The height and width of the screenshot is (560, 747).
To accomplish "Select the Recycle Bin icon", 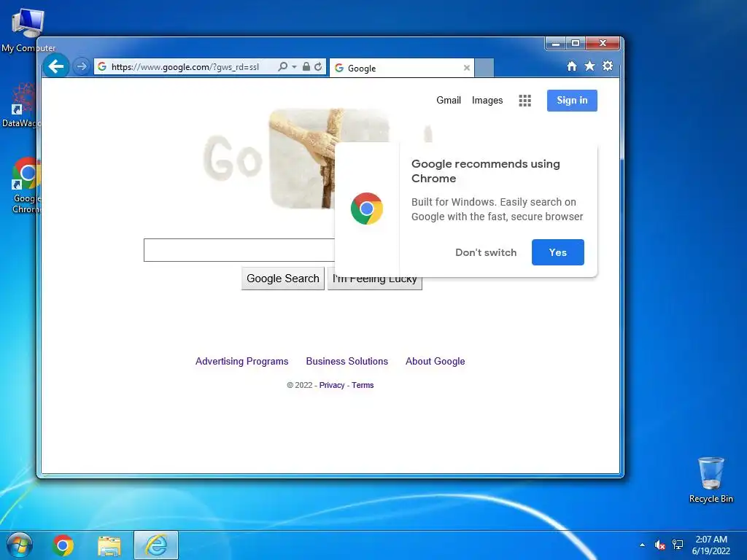I will 711,480.
